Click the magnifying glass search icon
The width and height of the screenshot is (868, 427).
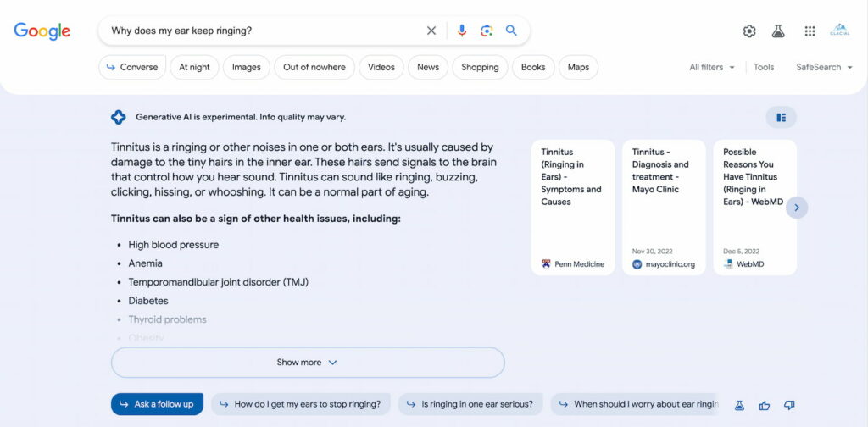(511, 30)
